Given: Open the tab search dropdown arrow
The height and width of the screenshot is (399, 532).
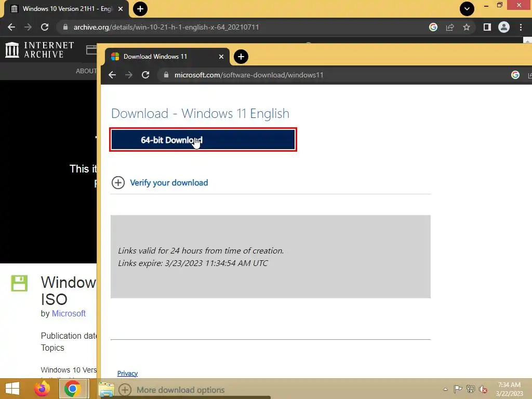Looking at the screenshot, I should tap(467, 9).
